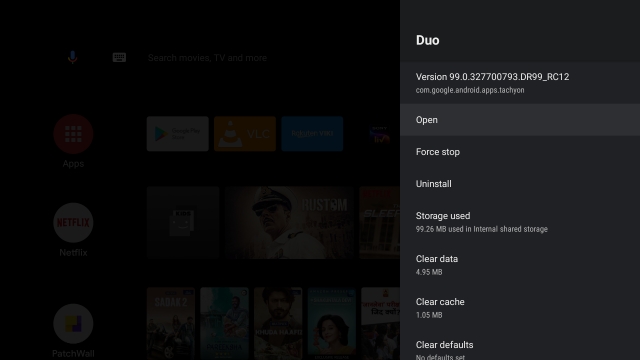Open the PatchWall channel icon
The width and height of the screenshot is (640, 360).
click(73, 324)
